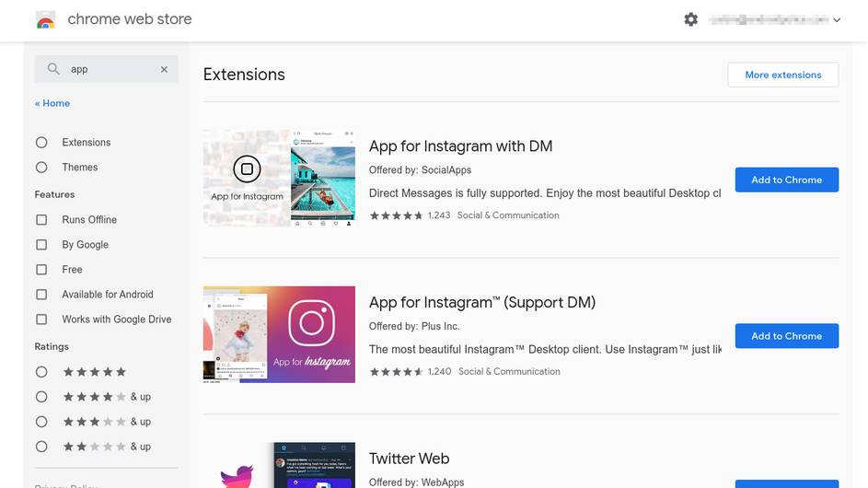The height and width of the screenshot is (488, 868).
Task: Go back via the « Home link
Action: pos(52,103)
